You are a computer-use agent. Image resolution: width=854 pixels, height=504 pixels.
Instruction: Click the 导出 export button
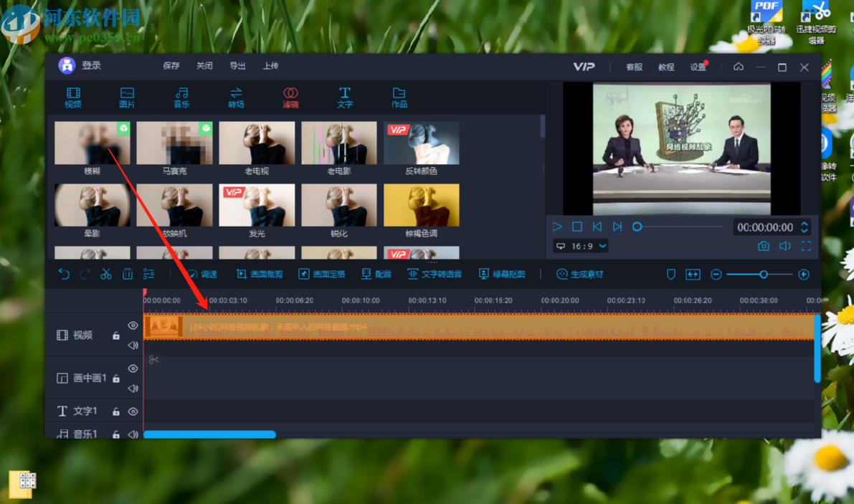point(237,66)
